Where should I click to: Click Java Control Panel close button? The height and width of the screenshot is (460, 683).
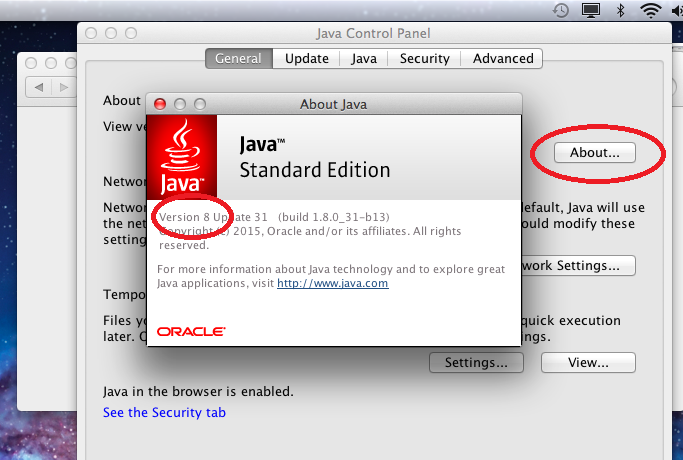click(x=91, y=33)
